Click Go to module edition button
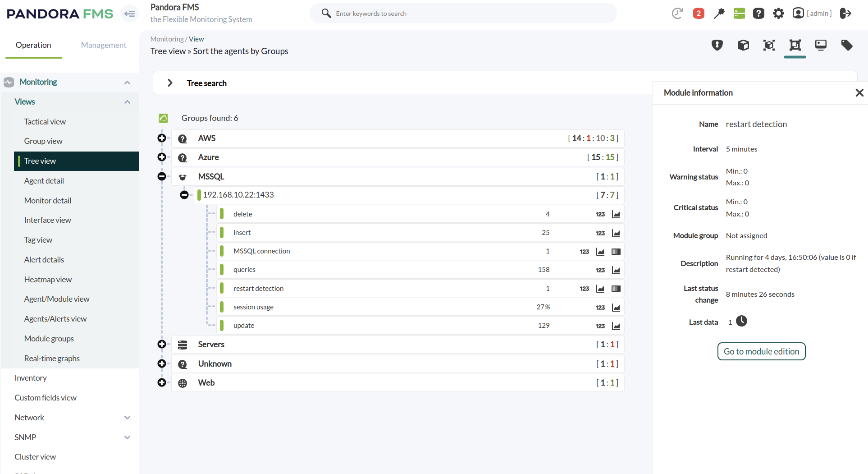 point(761,351)
